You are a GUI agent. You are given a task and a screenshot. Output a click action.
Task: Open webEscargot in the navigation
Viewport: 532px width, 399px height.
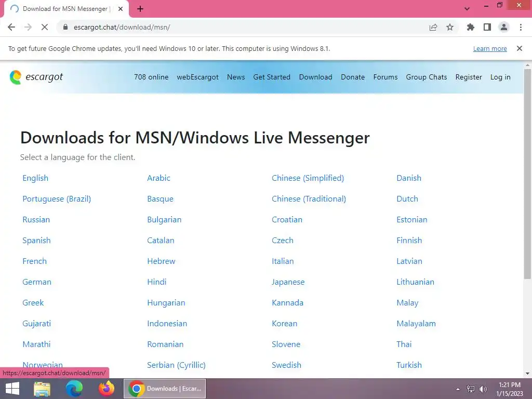coord(197,77)
